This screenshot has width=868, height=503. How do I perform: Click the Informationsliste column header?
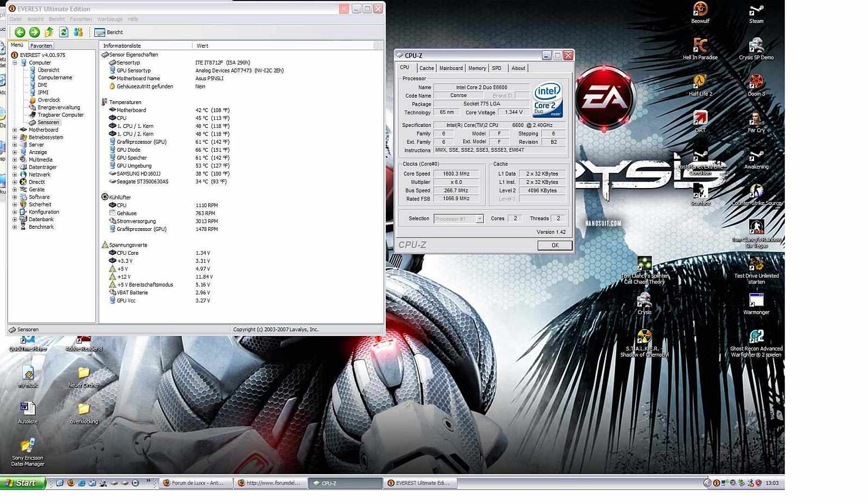[x=145, y=46]
